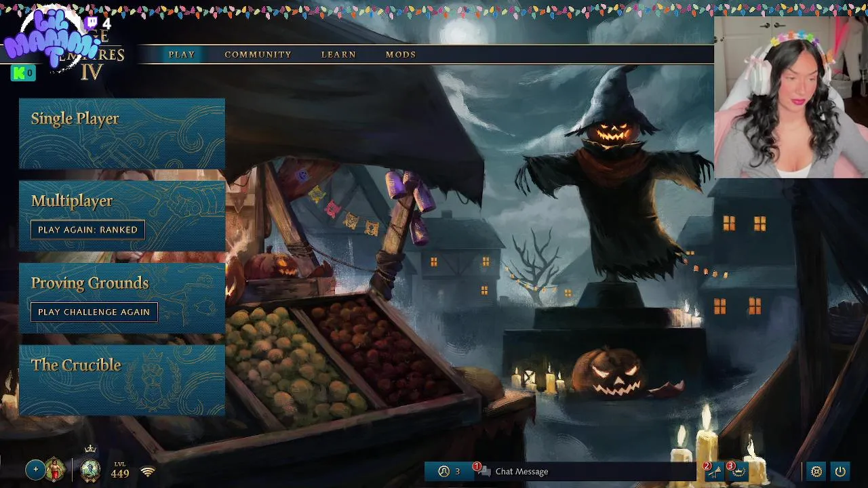Open The Crucible mode panel

[122, 380]
